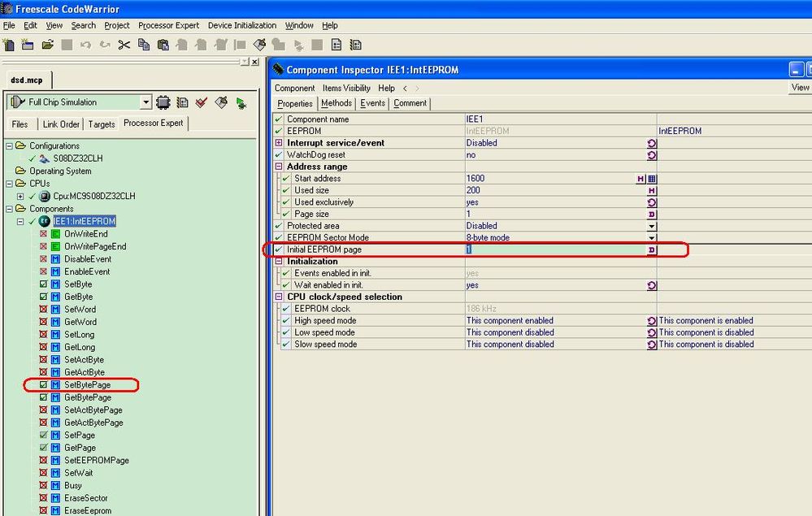Click the Initial EEPROM page value field

(556, 250)
